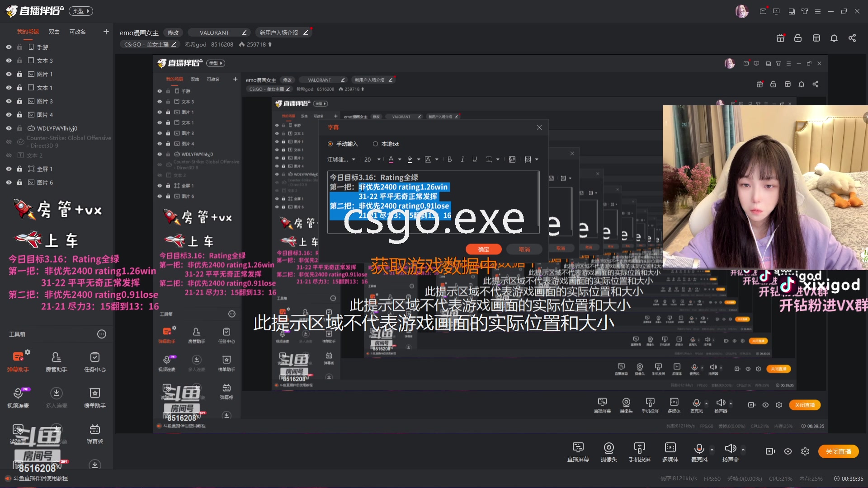Expand the font color arrow in the largest 字幕 dialog
Image resolution: width=868 pixels, height=488 pixels.
pyautogui.click(x=400, y=160)
